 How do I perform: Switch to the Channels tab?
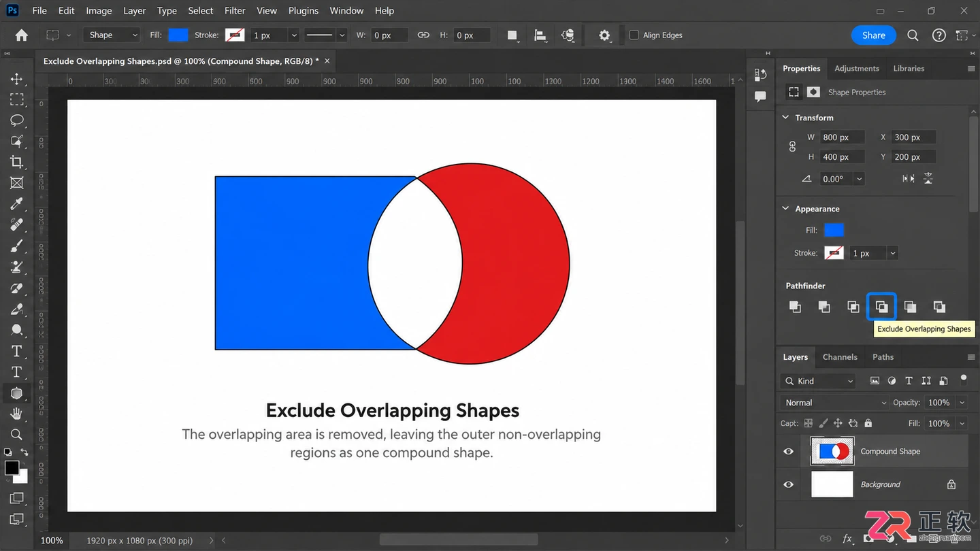(x=840, y=357)
